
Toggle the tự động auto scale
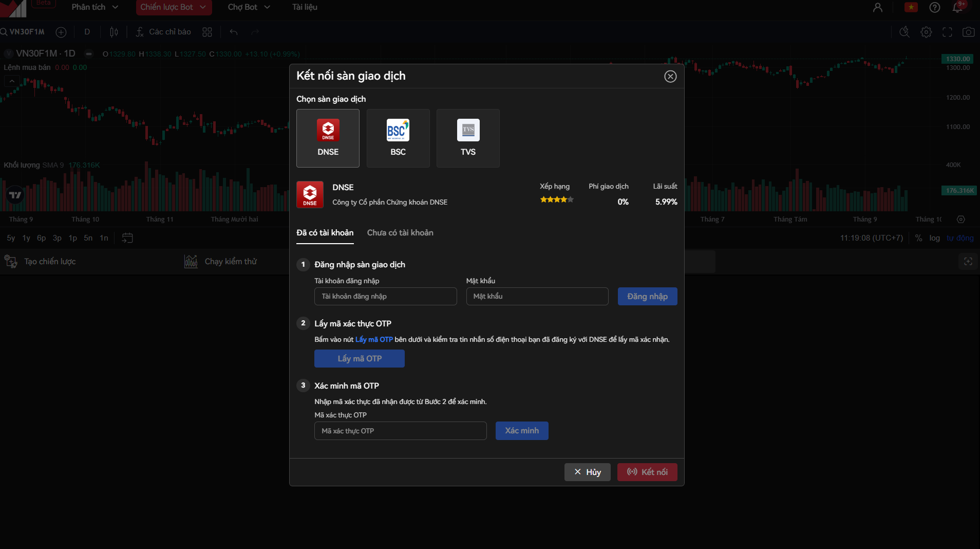[960, 238]
